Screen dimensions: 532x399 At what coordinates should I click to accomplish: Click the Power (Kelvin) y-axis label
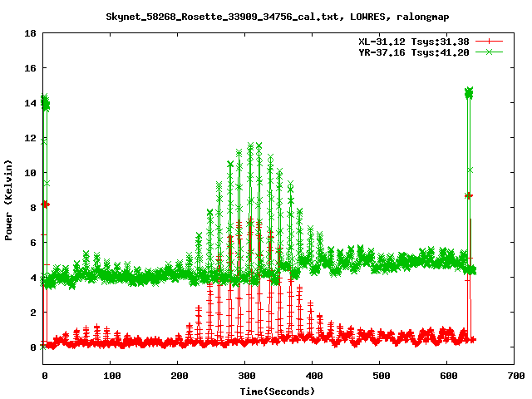pos(8,200)
